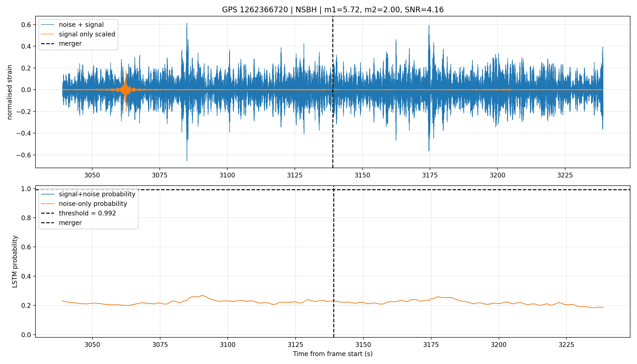637x364 pixels.
Task: Click the 'normalised strain' y-axis label
Action: [x=10, y=92]
